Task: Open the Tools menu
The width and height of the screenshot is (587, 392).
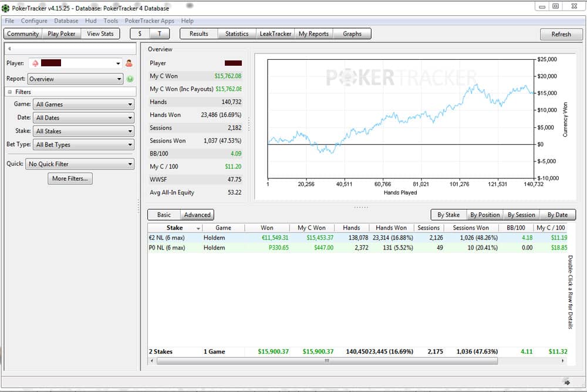Action: pos(111,21)
